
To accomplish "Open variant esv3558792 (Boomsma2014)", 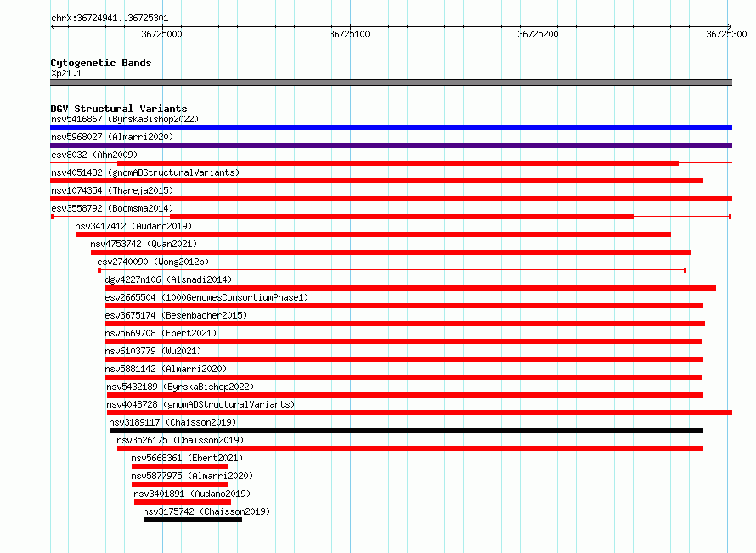I will pos(112,208).
